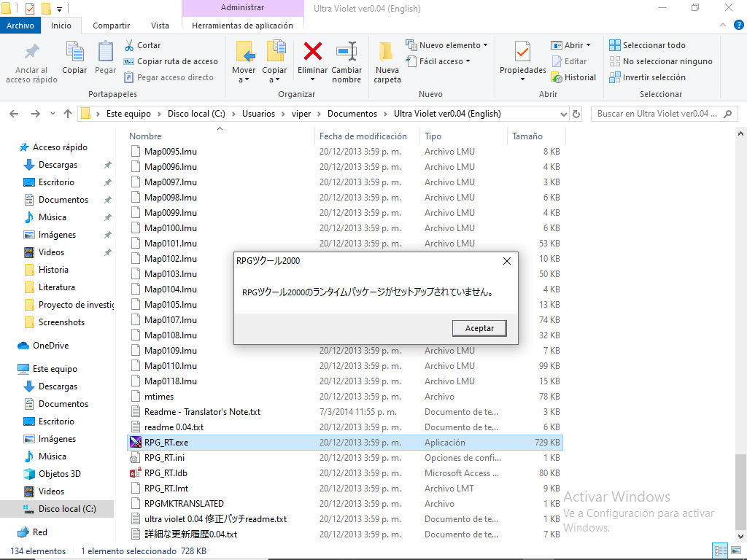
Task: Switch to the Inicio tab
Action: [61, 26]
